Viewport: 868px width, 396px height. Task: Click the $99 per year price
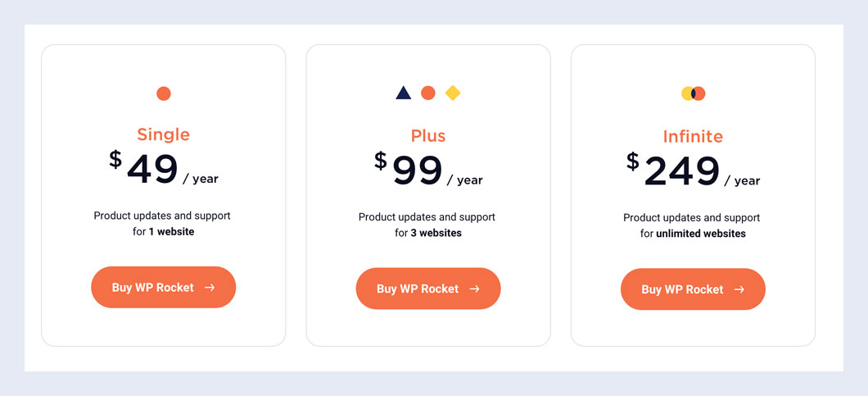pyautogui.click(x=428, y=171)
